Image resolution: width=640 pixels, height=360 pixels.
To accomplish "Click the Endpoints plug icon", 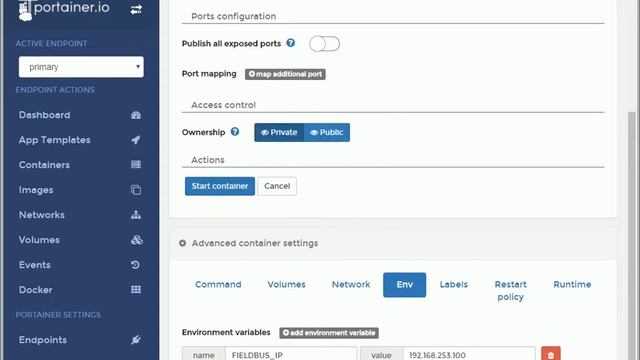I will pyautogui.click(x=136, y=340).
